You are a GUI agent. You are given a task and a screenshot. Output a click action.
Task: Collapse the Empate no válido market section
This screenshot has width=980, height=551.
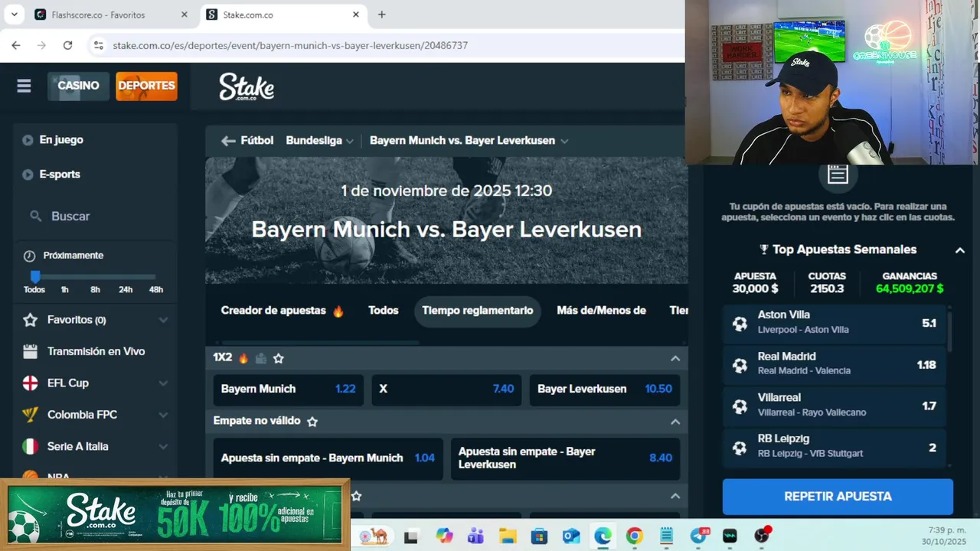(x=675, y=422)
